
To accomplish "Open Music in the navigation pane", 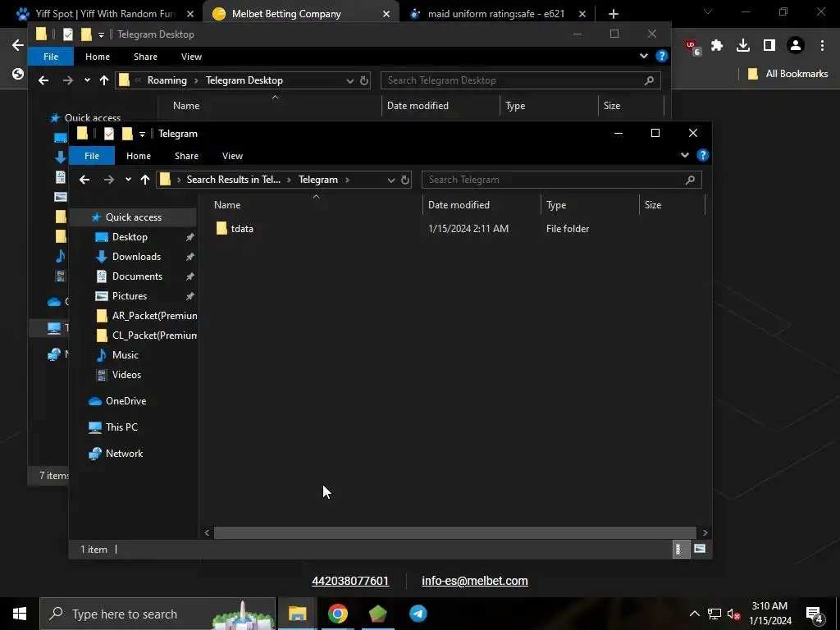I will point(126,355).
